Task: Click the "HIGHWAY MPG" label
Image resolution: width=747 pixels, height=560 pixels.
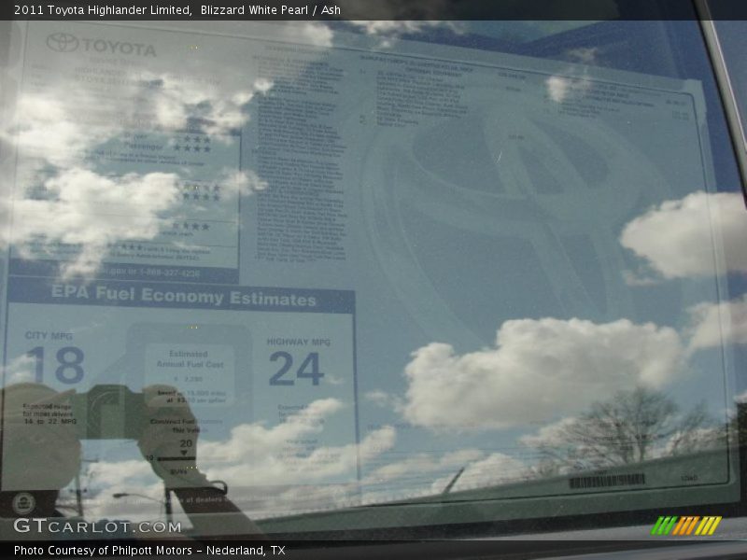Action: (298, 342)
